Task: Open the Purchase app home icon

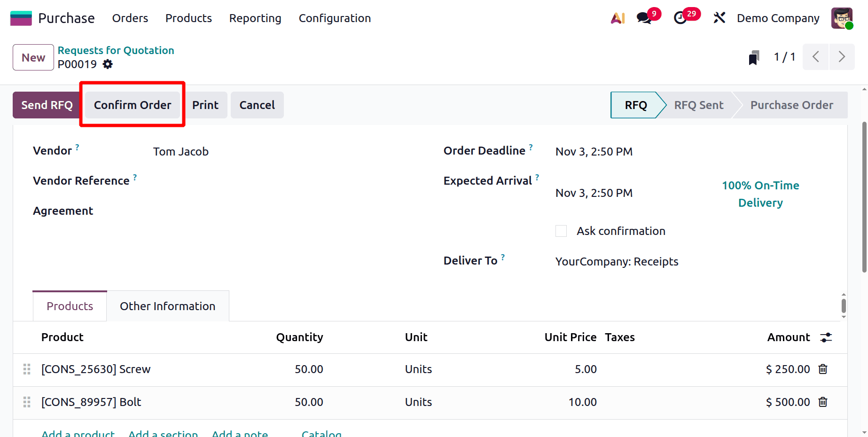Action: pyautogui.click(x=21, y=17)
